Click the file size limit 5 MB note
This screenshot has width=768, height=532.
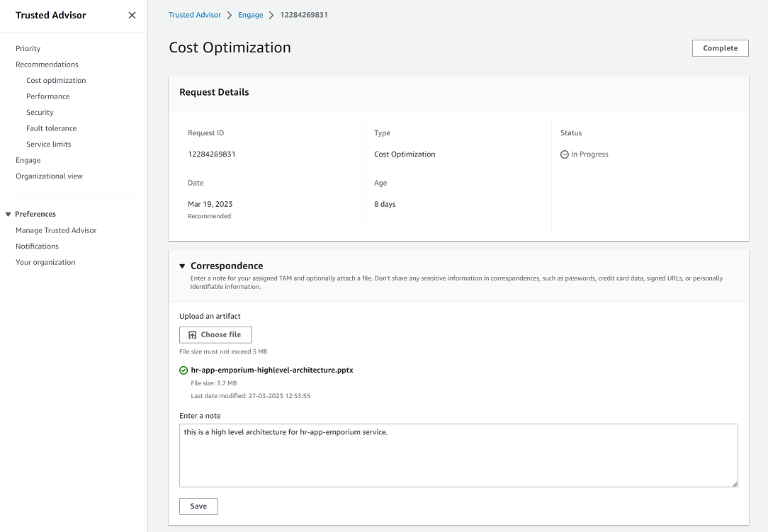[x=223, y=351]
